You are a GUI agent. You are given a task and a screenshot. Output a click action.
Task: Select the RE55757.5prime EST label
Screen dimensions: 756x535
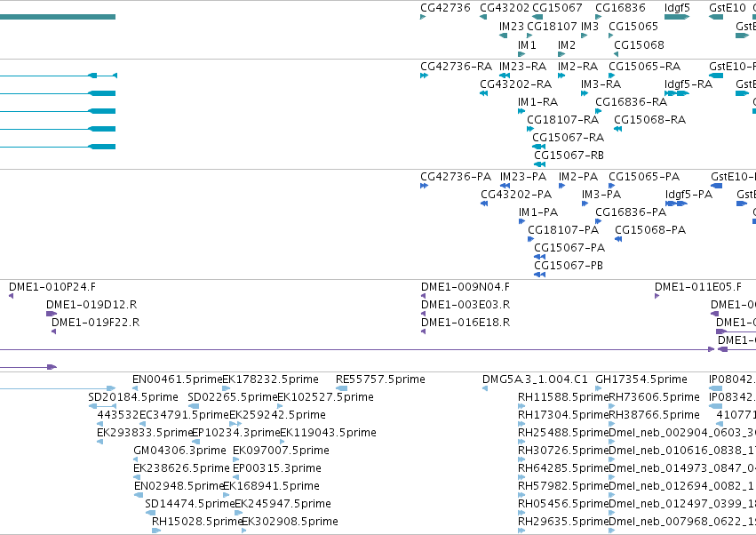(380, 379)
